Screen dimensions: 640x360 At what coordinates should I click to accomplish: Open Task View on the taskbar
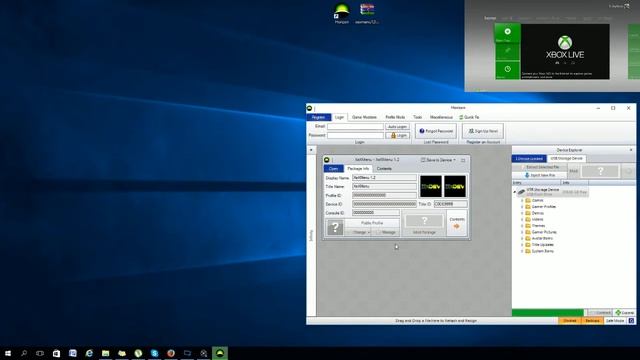[40, 353]
